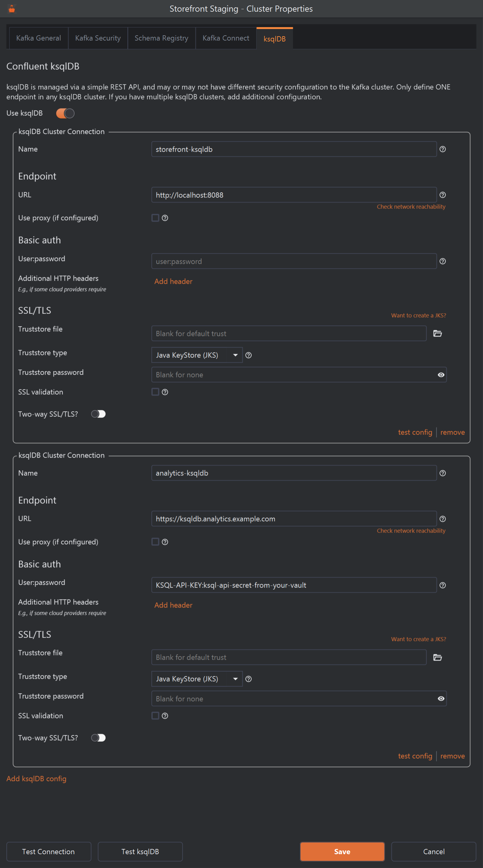Open Truststore type dropdown for analytics-ksqldb
The width and height of the screenshot is (483, 868).
tap(197, 679)
